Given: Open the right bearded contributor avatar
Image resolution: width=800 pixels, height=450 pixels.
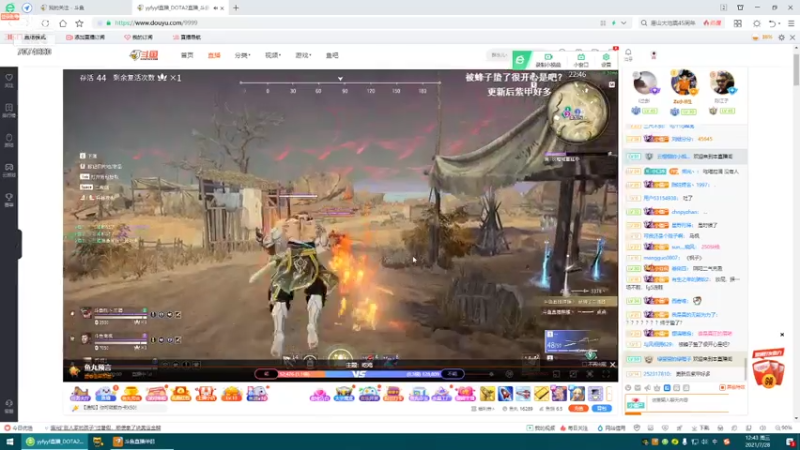Looking at the screenshot, I should (x=721, y=82).
